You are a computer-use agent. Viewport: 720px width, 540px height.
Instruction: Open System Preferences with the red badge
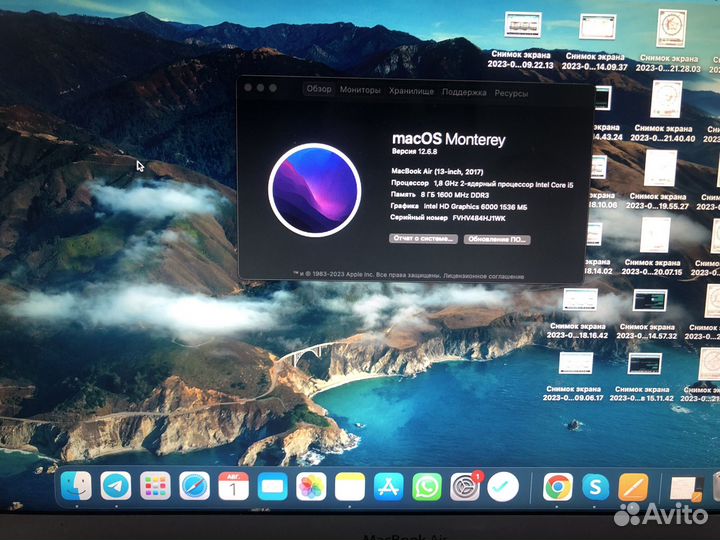(x=465, y=487)
